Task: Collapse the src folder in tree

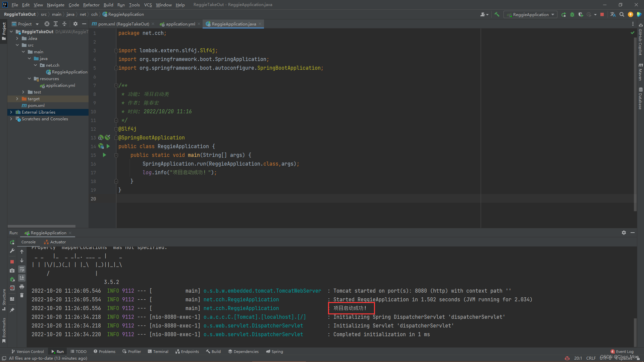Action: (17, 45)
